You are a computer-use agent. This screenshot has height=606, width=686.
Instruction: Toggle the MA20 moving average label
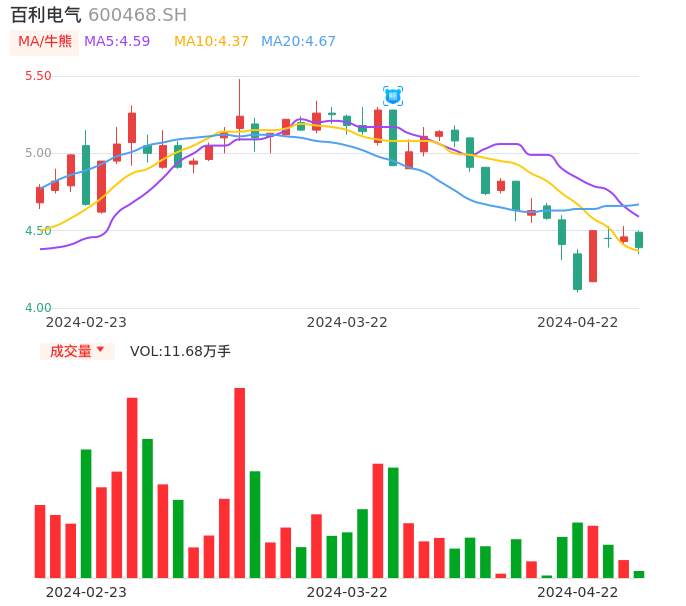(298, 41)
